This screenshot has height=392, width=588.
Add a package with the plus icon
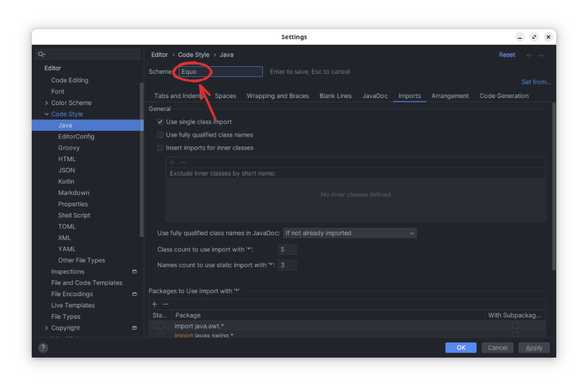(x=155, y=304)
